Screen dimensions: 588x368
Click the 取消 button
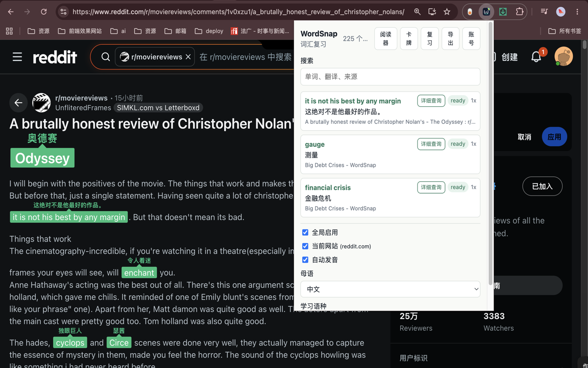click(524, 137)
